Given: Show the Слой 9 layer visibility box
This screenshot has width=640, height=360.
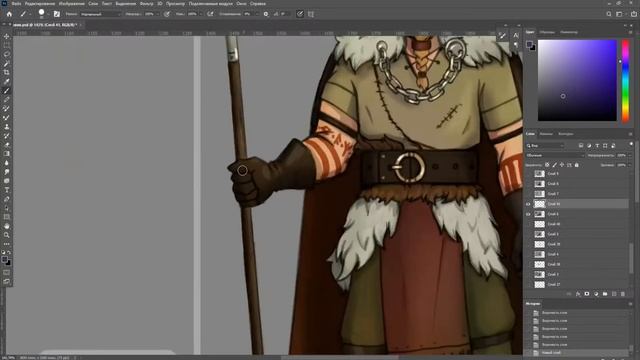Looking at the screenshot, I should click(528, 173).
